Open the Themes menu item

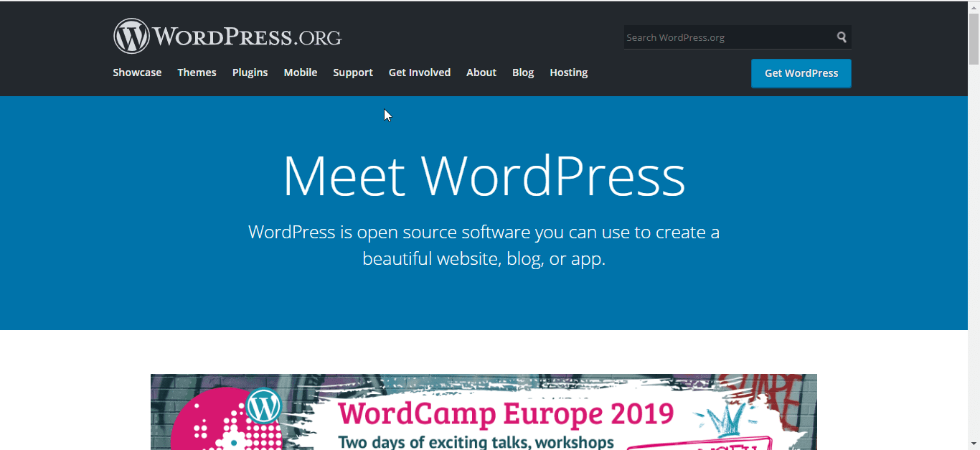coord(197,72)
